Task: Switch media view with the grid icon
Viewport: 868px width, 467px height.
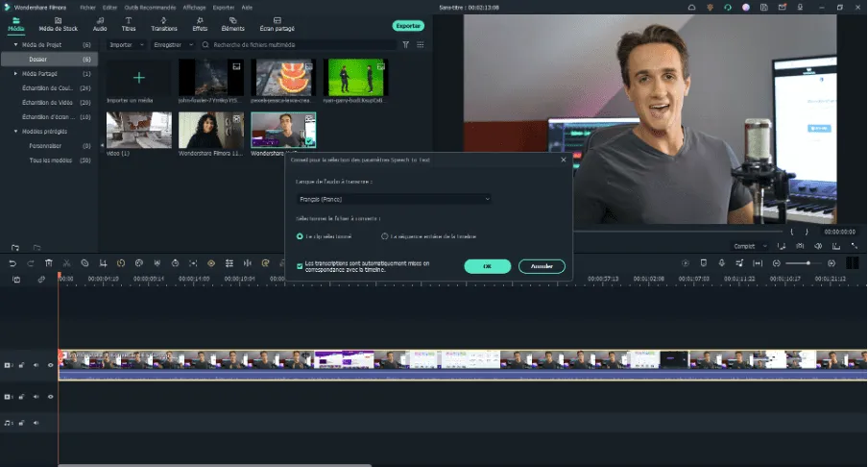Action: pos(421,44)
